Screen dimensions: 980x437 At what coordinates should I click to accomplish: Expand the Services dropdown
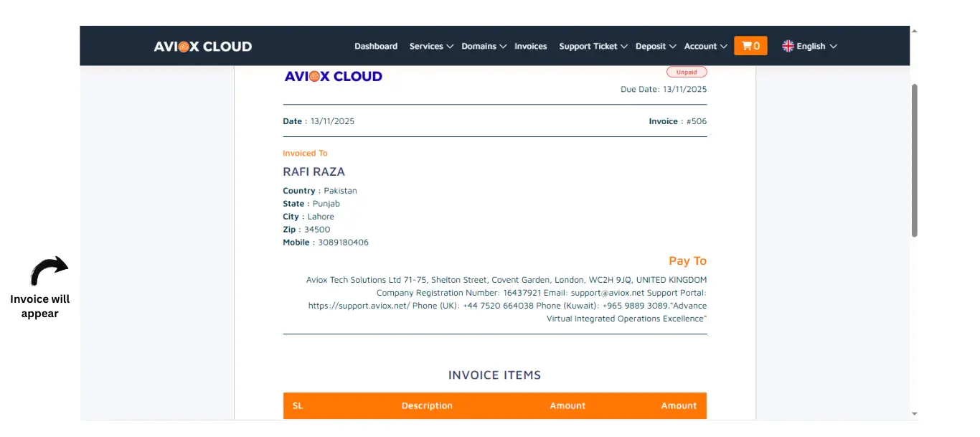[431, 46]
